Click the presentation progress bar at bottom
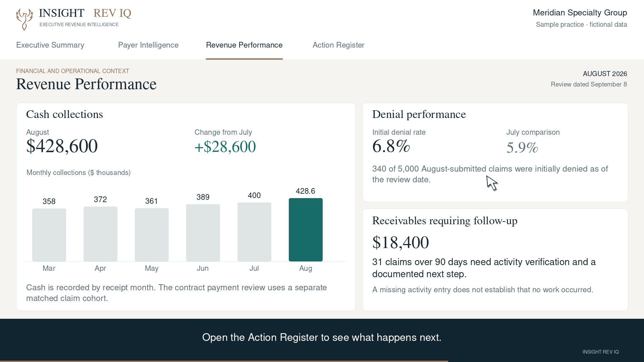Screen dimensions: 644x362 (224, 361)
